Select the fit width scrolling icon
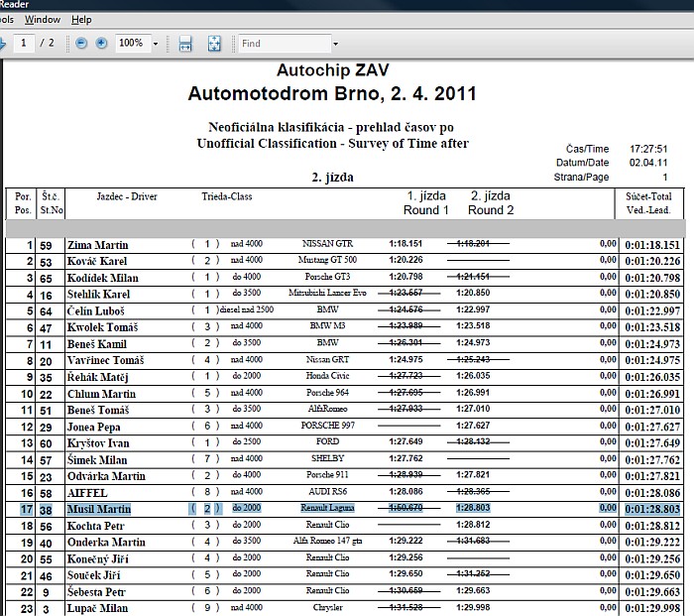The height and width of the screenshot is (616, 694). tap(184, 44)
